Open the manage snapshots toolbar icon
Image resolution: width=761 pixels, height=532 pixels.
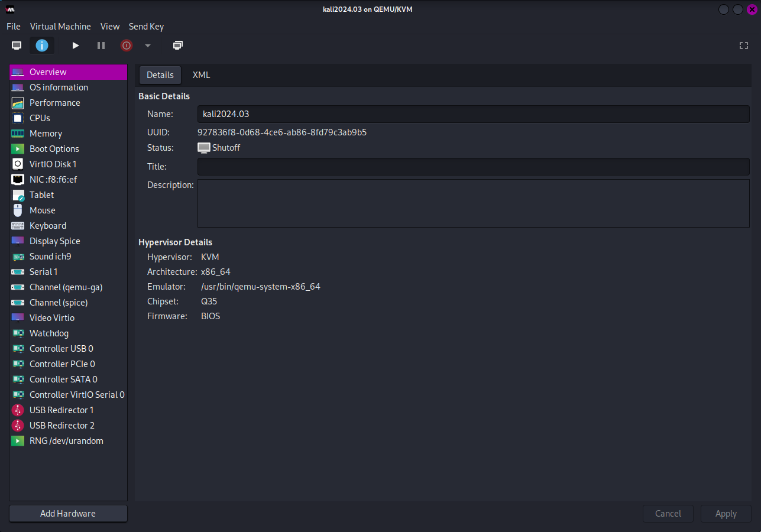point(178,46)
